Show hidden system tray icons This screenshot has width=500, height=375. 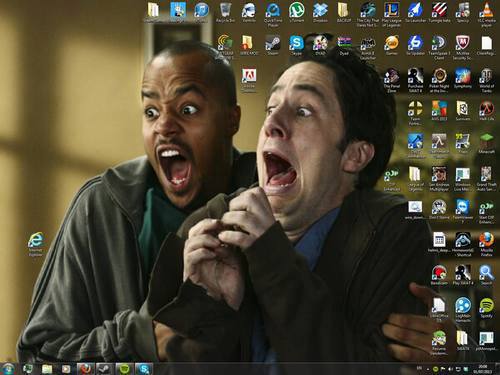428,369
